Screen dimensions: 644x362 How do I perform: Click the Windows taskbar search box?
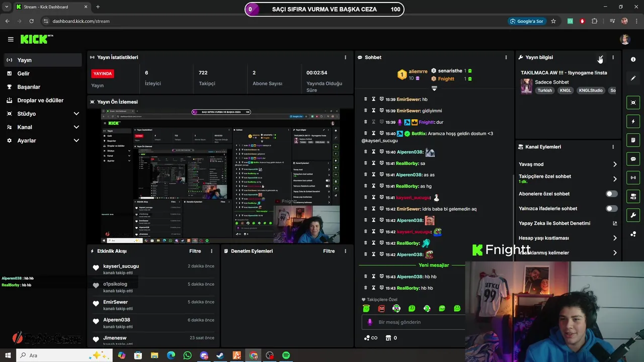pyautogui.click(x=64, y=355)
